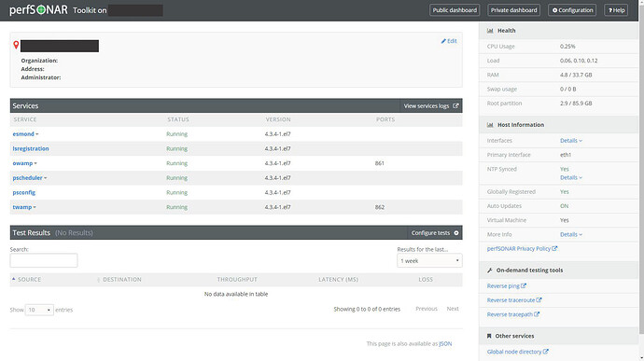Click external-link icon beside Reverse tracepath
The image size is (644, 361).
(x=537, y=314)
